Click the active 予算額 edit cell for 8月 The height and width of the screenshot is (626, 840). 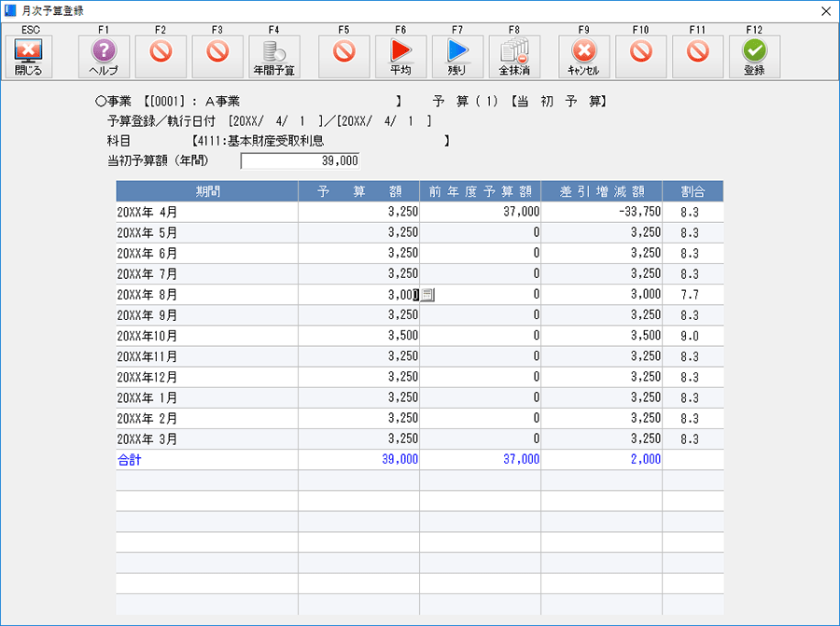tap(359, 295)
